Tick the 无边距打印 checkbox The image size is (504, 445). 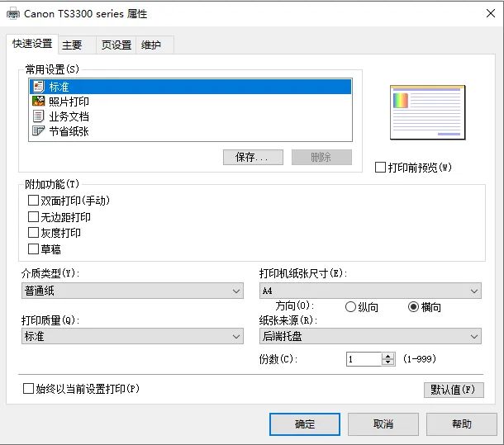[33, 217]
